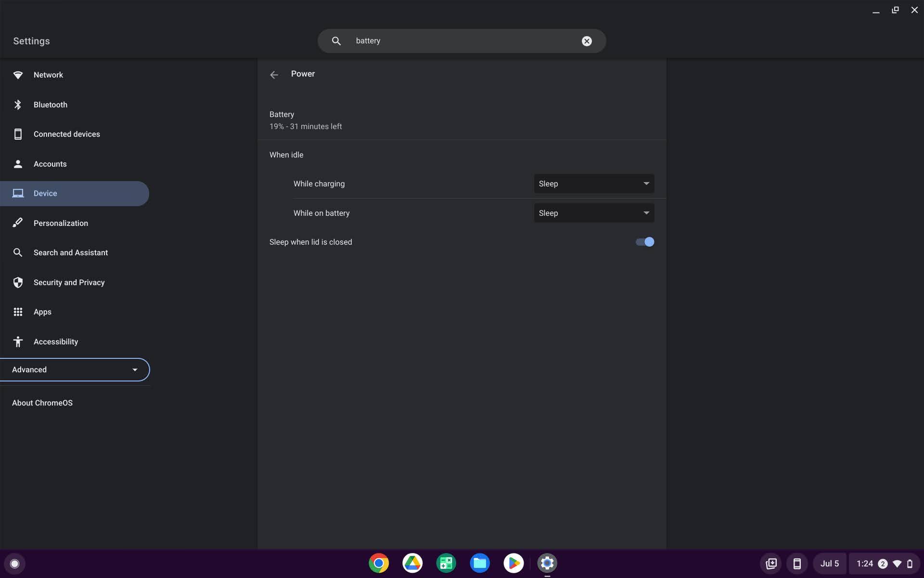The image size is (924, 578).
Task: Go to Bluetooth settings section
Action: tap(50, 105)
